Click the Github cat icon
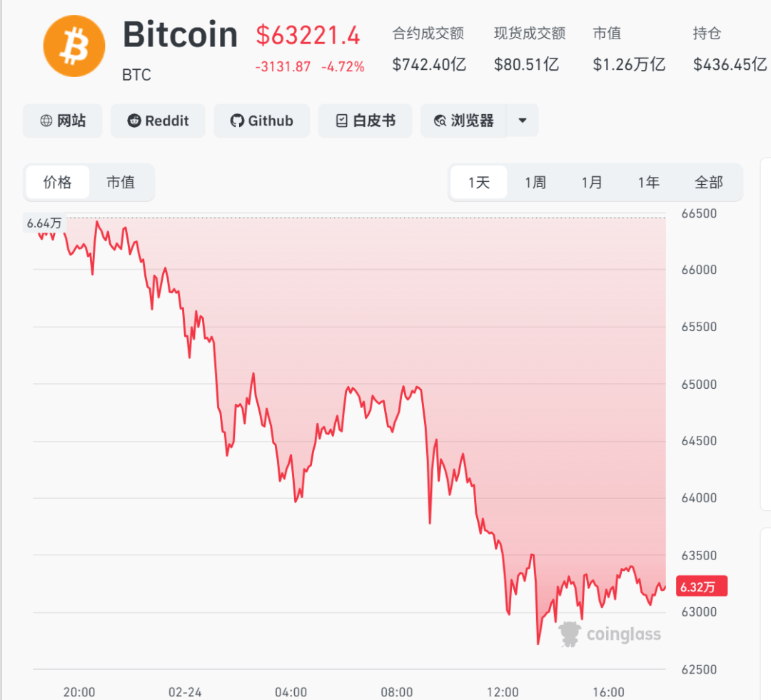 pos(236,121)
